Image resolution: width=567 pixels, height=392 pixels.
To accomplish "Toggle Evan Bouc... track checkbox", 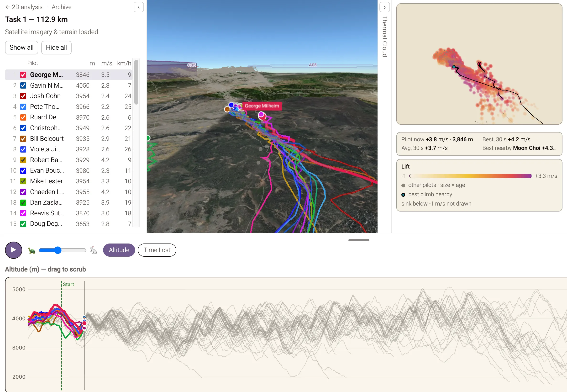I will pyautogui.click(x=23, y=170).
